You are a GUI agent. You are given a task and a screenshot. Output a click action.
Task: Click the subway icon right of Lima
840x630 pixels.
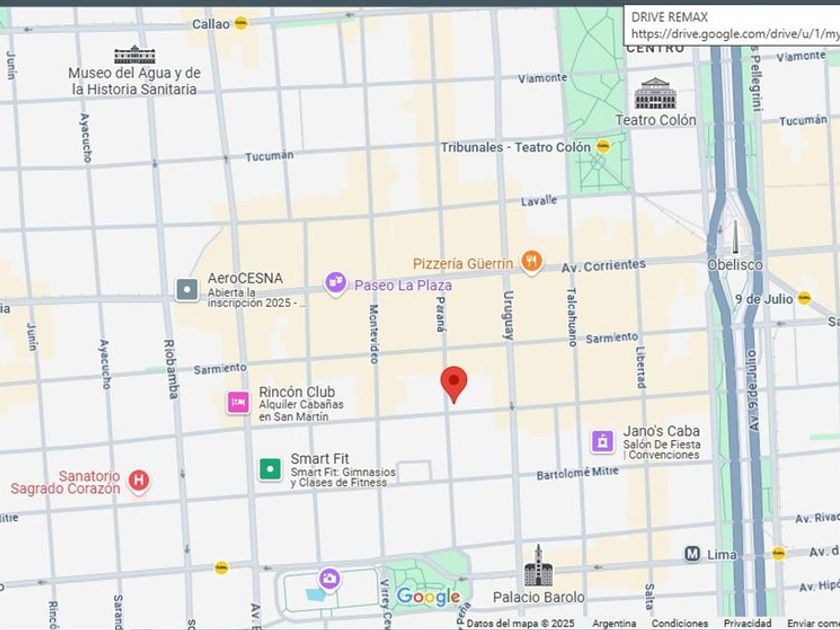click(x=778, y=553)
